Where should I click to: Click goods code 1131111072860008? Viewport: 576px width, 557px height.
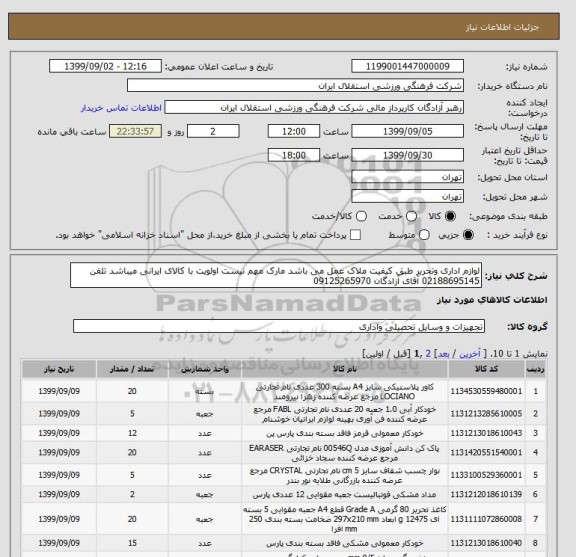click(x=486, y=519)
